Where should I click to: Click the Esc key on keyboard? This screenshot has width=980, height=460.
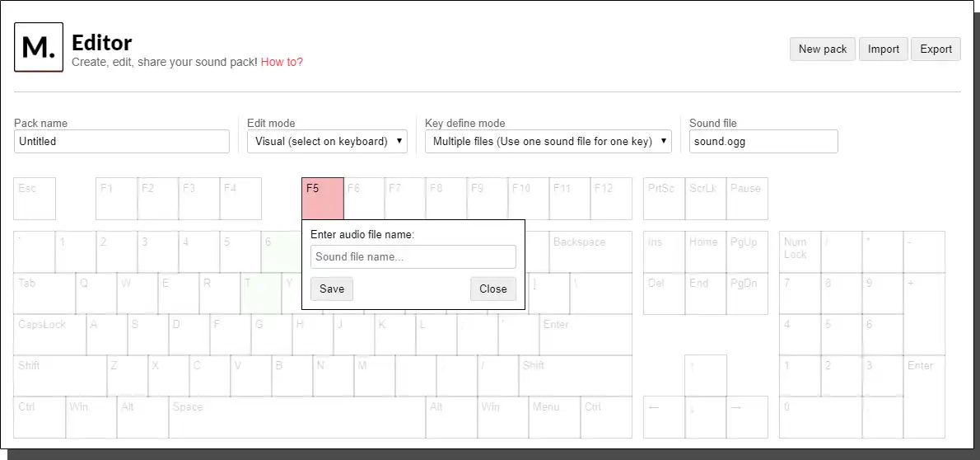(x=35, y=198)
